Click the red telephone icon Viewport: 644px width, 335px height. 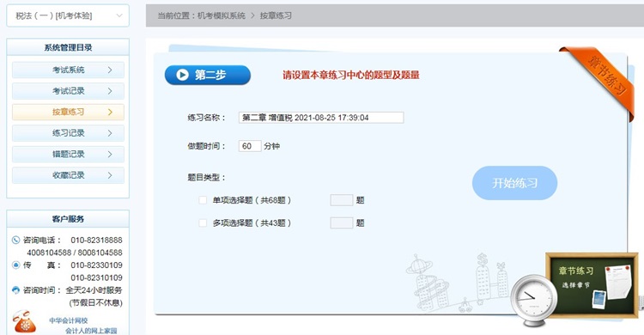(25, 322)
